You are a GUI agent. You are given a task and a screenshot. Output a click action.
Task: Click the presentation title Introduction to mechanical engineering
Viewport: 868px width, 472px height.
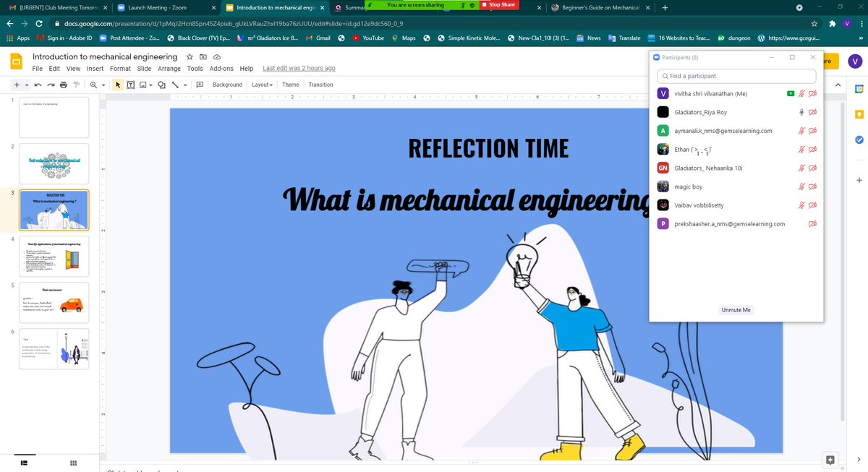pos(105,56)
